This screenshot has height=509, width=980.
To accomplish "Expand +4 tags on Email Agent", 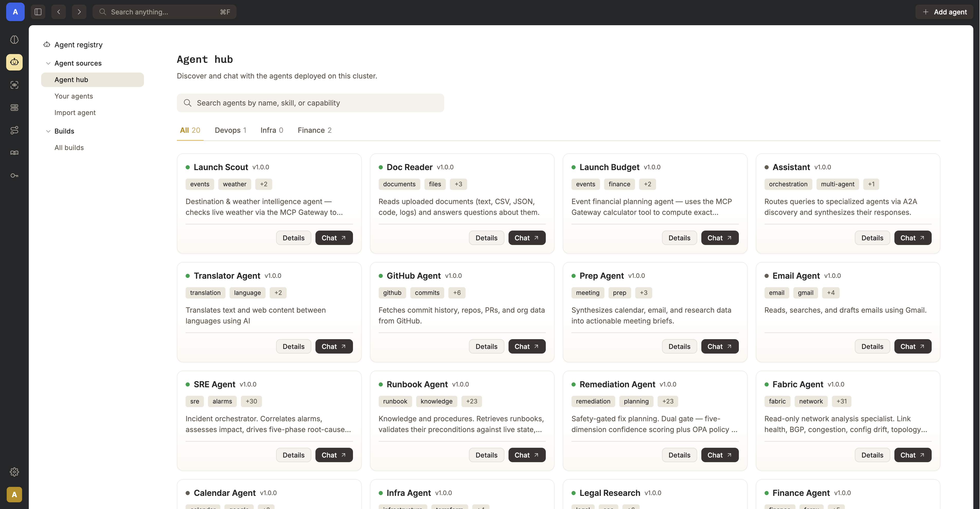I will 830,293.
